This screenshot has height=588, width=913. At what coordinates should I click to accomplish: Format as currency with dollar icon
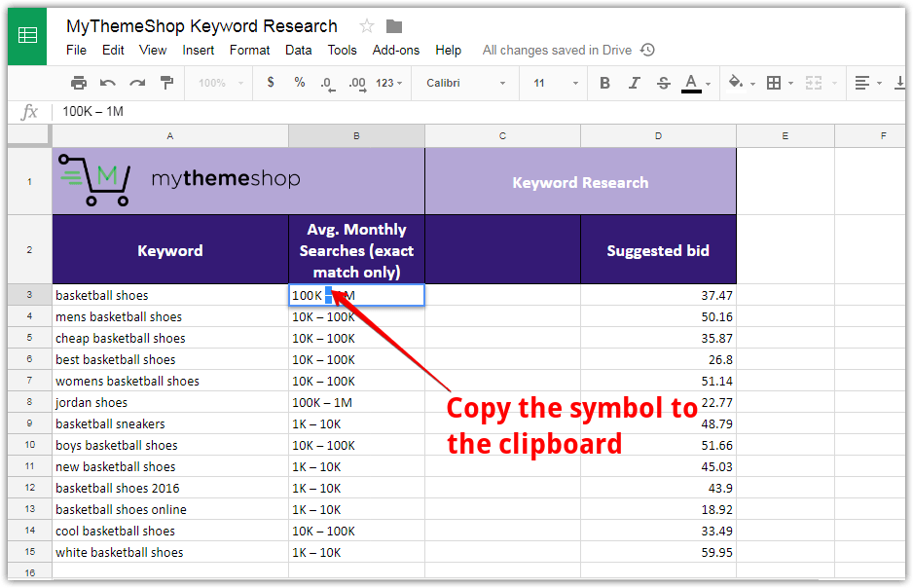pos(271,83)
